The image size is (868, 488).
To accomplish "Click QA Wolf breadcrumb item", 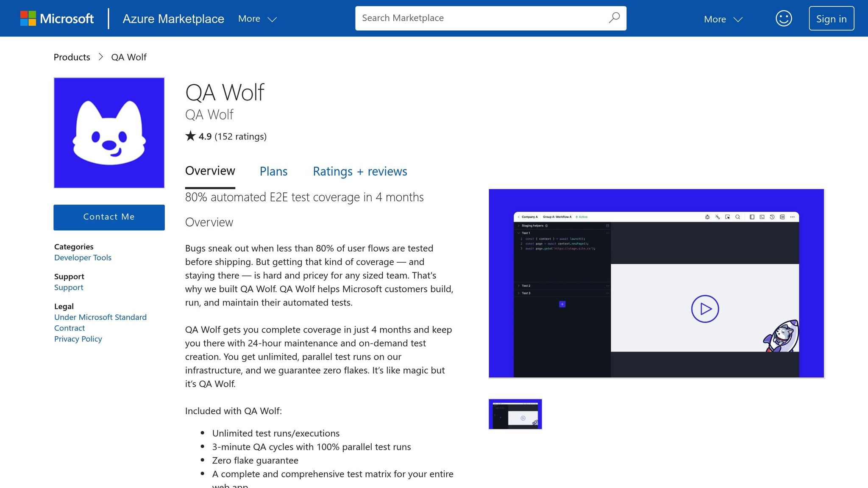I will [129, 57].
